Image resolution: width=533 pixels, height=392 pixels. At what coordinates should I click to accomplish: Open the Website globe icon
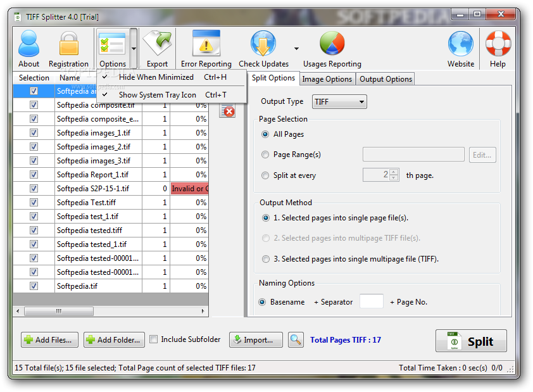coord(461,44)
